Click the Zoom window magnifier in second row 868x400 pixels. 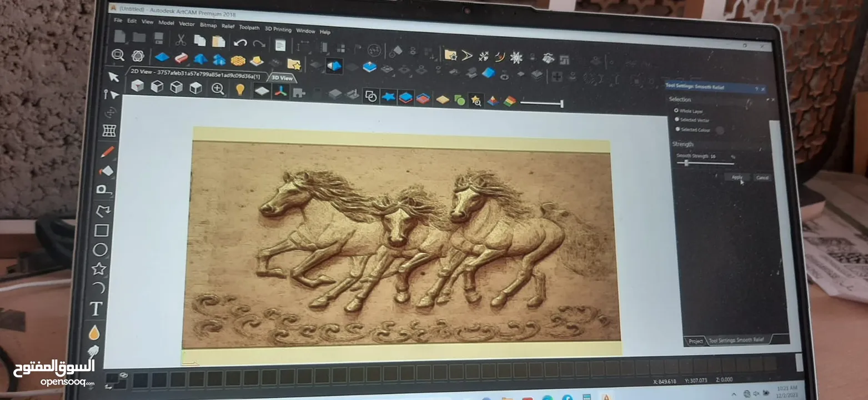point(118,54)
